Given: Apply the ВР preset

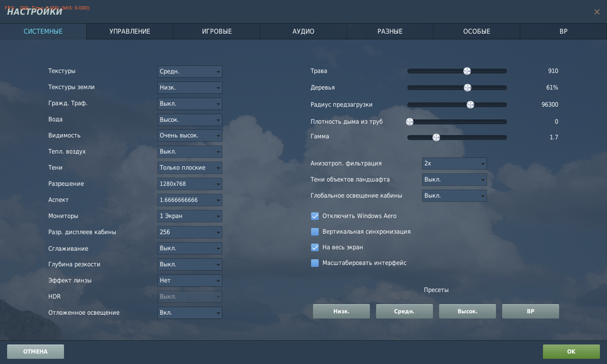Looking at the screenshot, I should tap(531, 311).
